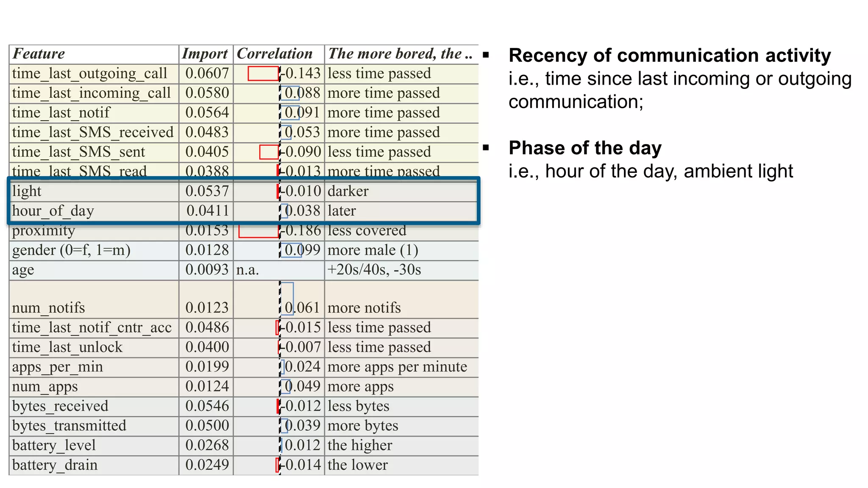
Task: Click the red bar for time_last_outgoing_call
Action: [263, 74]
